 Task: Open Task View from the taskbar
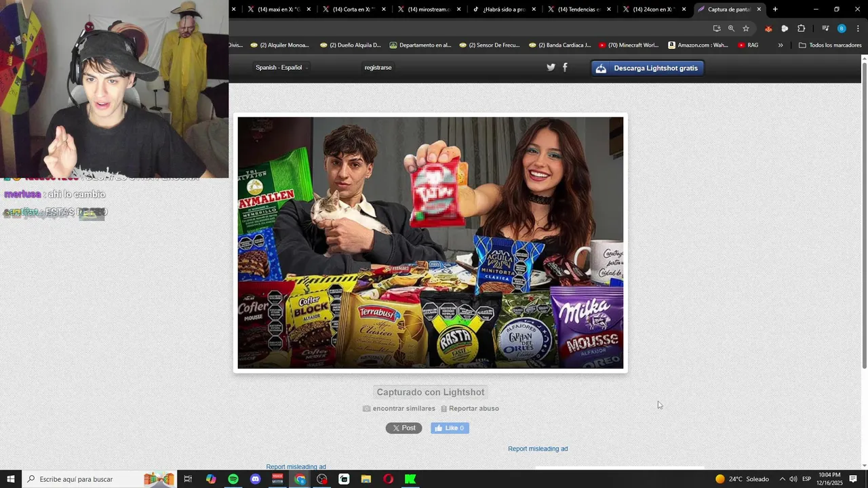(x=189, y=479)
